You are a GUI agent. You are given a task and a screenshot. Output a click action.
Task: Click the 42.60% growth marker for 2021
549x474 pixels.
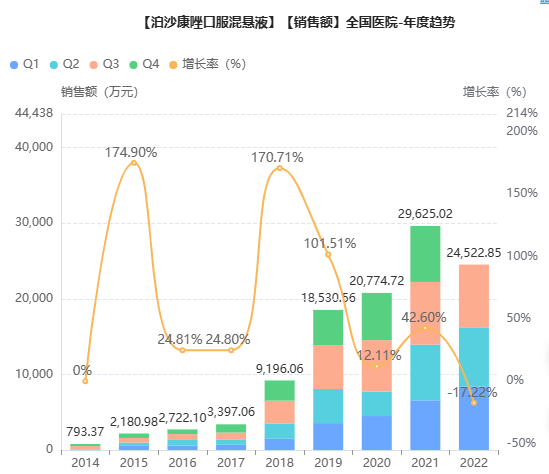[x=425, y=328]
